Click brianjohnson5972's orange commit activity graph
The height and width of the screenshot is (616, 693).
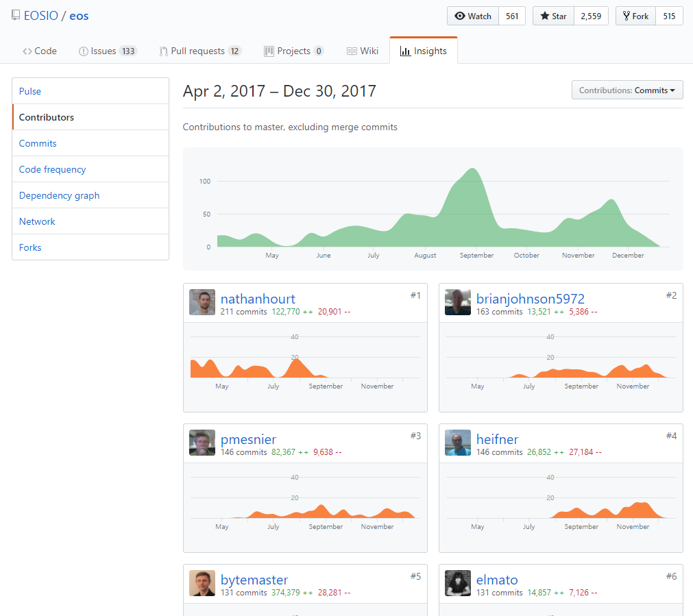tap(588, 371)
